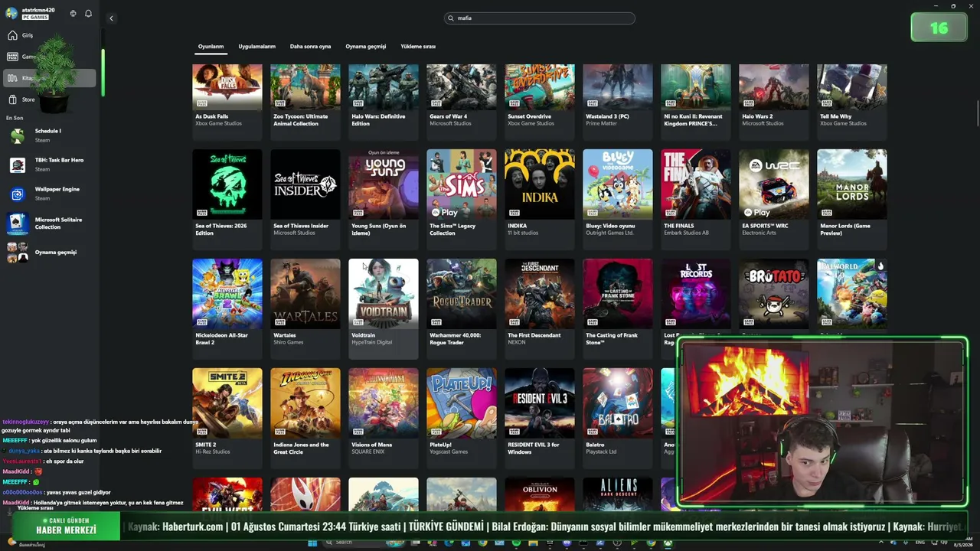The image size is (980, 551).
Task: Open Wasteland 3 (PC)
Action: 618,102
